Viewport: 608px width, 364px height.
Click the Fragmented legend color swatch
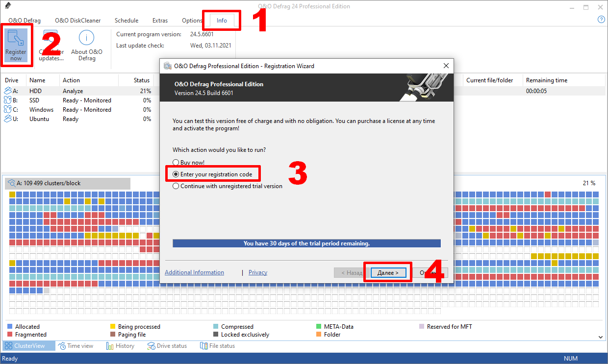pyautogui.click(x=10, y=335)
